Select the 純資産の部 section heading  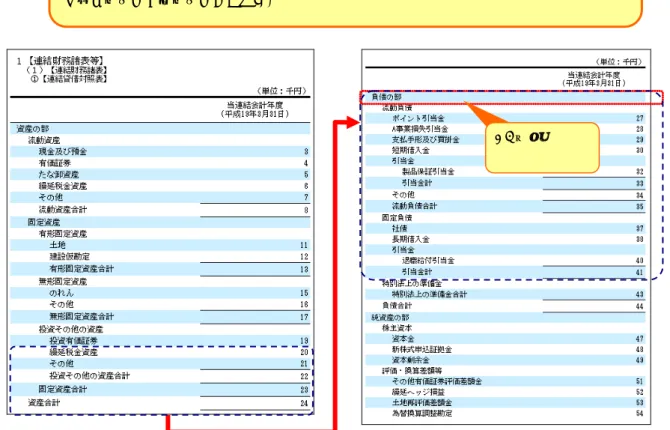pos(390,317)
